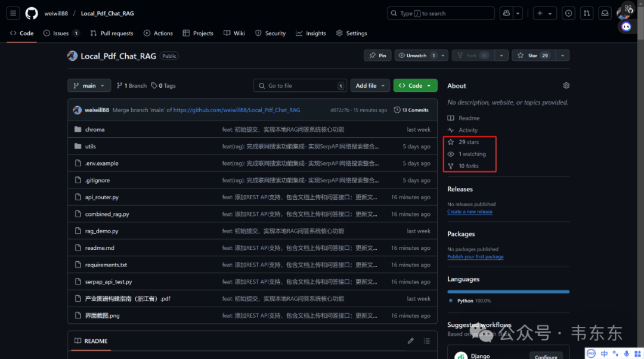
Task: Click the Type / to search box
Action: click(x=441, y=13)
